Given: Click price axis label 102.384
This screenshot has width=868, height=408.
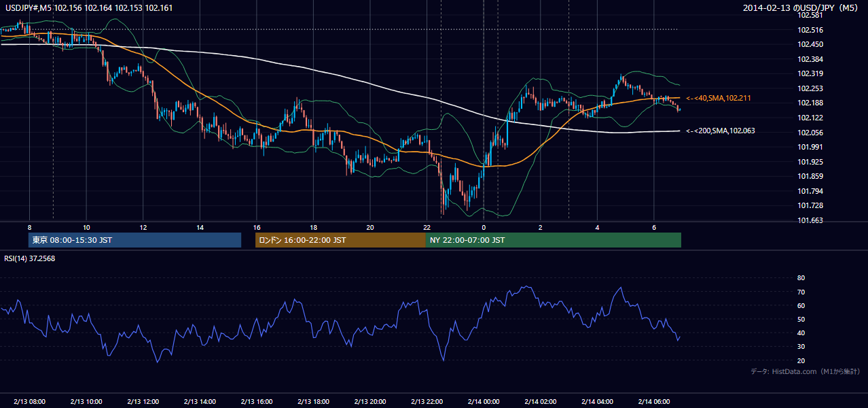Looking at the screenshot, I should (810, 59).
